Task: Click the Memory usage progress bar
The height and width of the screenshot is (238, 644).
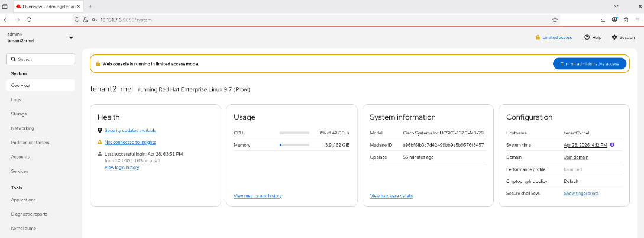Action: (295, 145)
